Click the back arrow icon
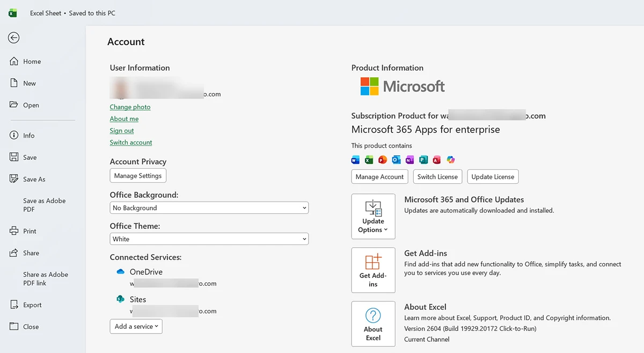Viewport: 644px width, 353px height. coord(14,38)
